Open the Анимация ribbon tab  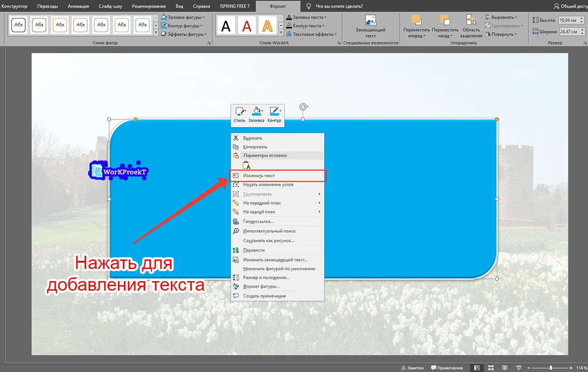point(78,6)
